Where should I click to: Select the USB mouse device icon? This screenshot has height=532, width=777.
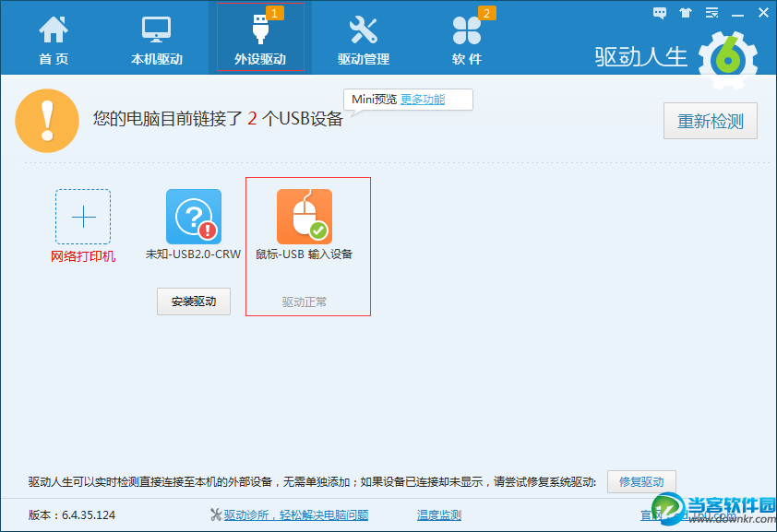(305, 217)
